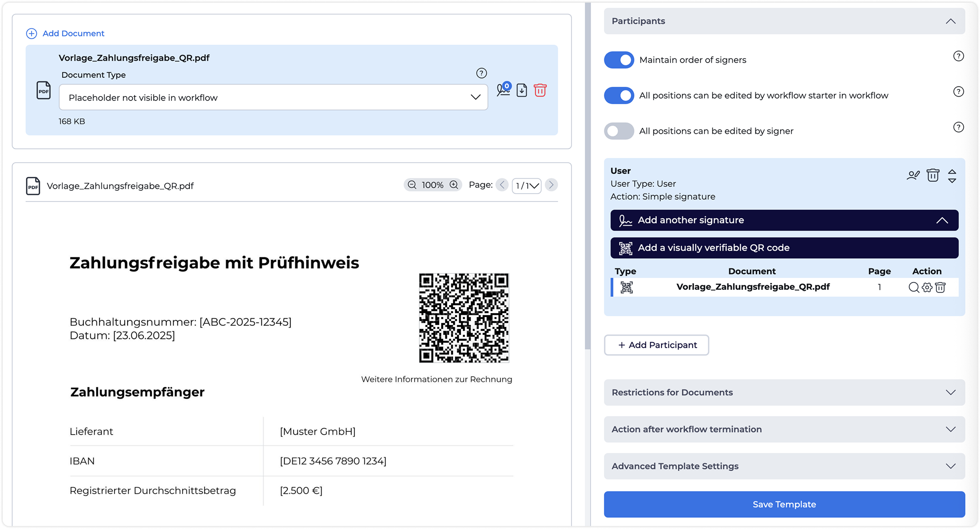Click Add a visually verifiable QR code

[784, 248]
